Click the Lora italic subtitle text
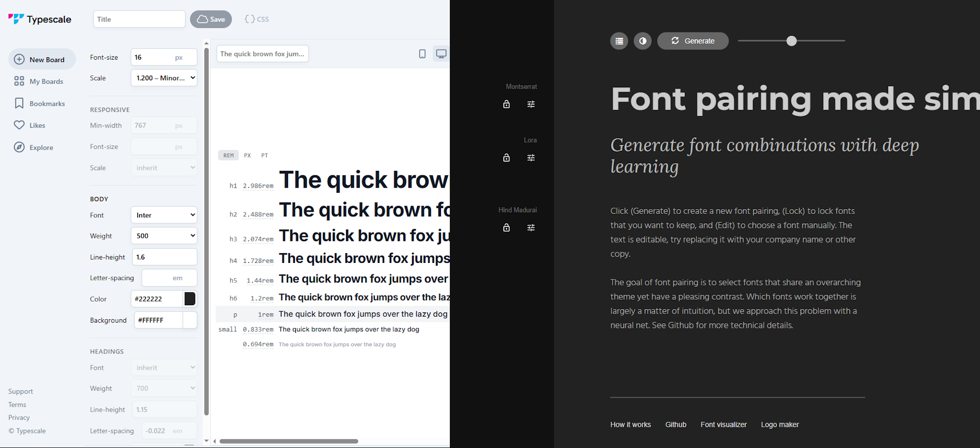This screenshot has width=980, height=448. click(x=764, y=155)
